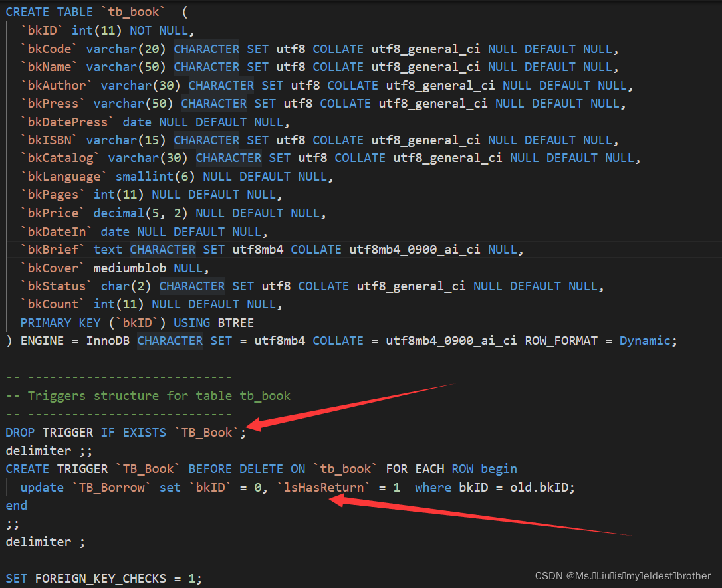The height and width of the screenshot is (588, 722).
Task: Click FOR EACH text in trigger
Action: pyautogui.click(x=415, y=469)
